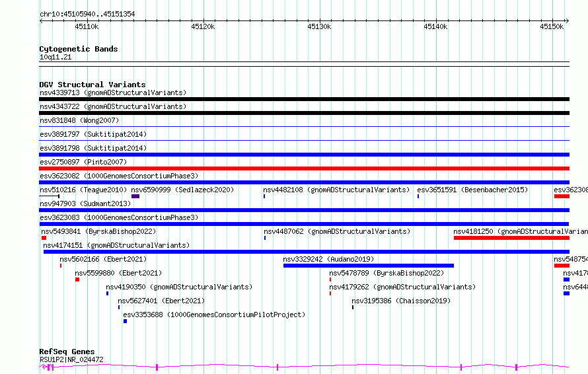Click nsv4482108 gnomAD variant label
This screenshot has width=588, height=374.
click(x=336, y=190)
